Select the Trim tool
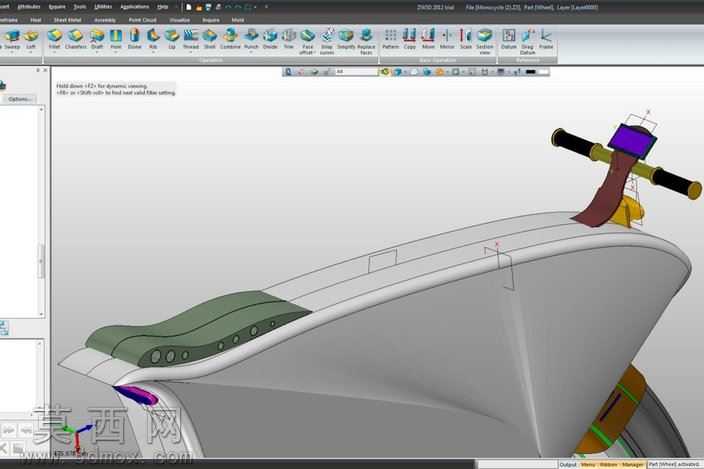Image resolution: width=704 pixels, height=469 pixels. [x=289, y=39]
